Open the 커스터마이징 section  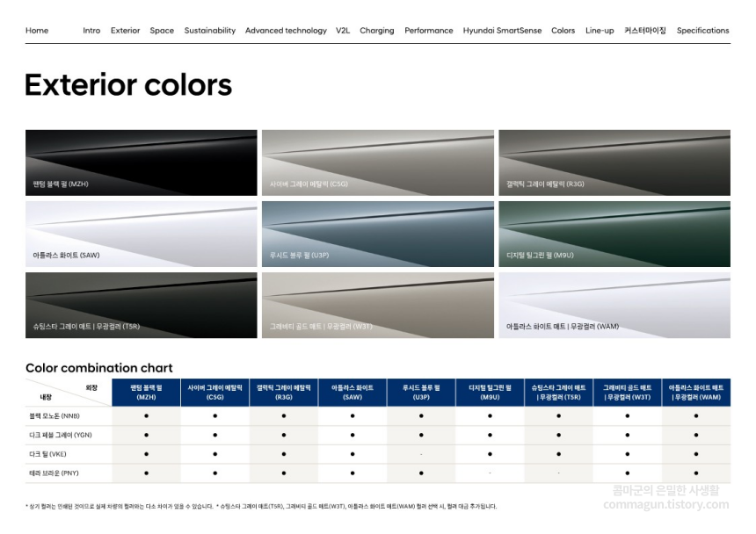coord(645,31)
